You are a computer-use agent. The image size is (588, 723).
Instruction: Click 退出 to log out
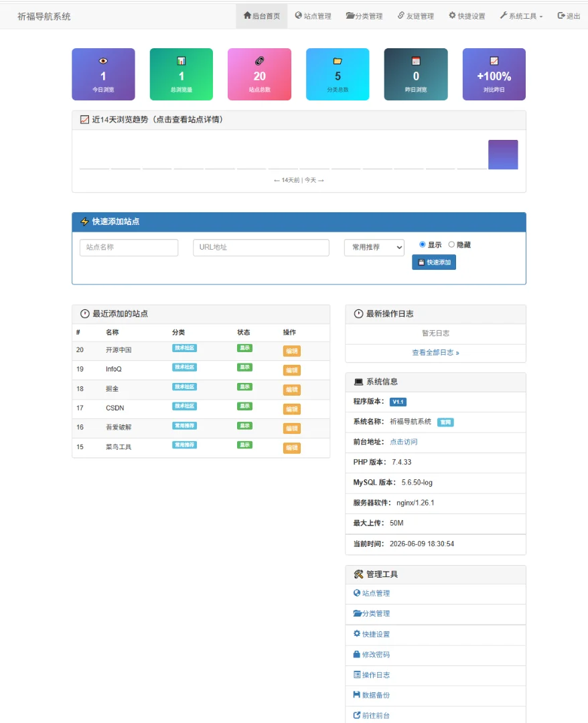click(x=569, y=16)
